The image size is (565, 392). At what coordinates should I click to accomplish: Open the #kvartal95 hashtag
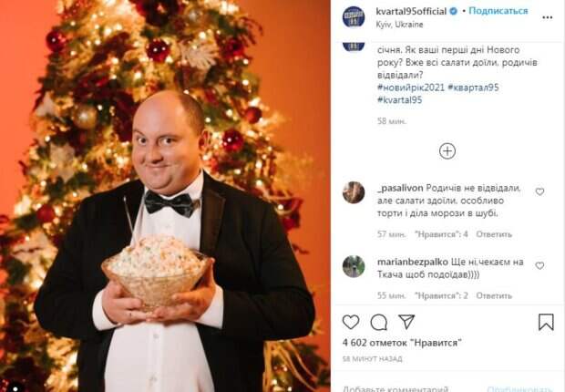pyautogui.click(x=399, y=100)
